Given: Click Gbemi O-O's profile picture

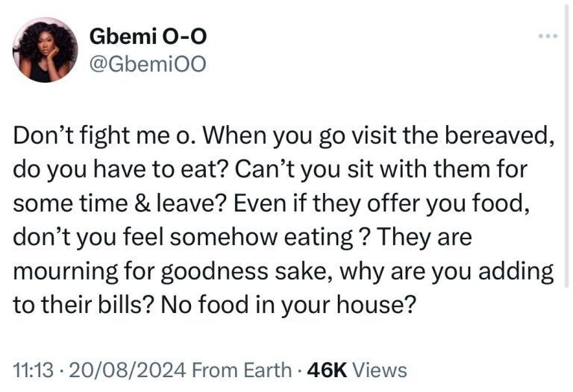Looking at the screenshot, I should tap(46, 50).
